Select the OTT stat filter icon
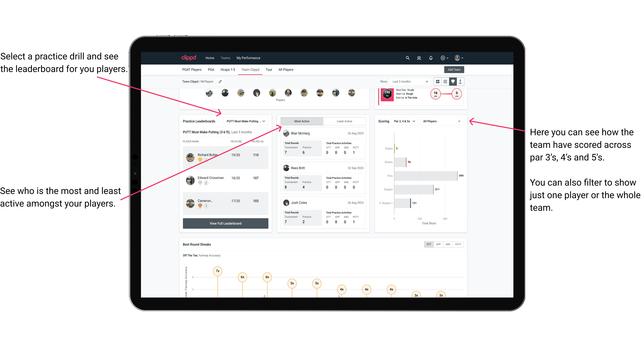This screenshot has width=644, height=346. [x=429, y=244]
